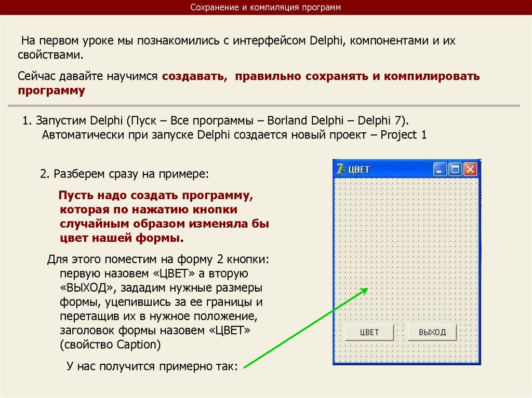The image size is (532, 398).
Task: Click the ВЫХОД button on the form
Action: [432, 332]
